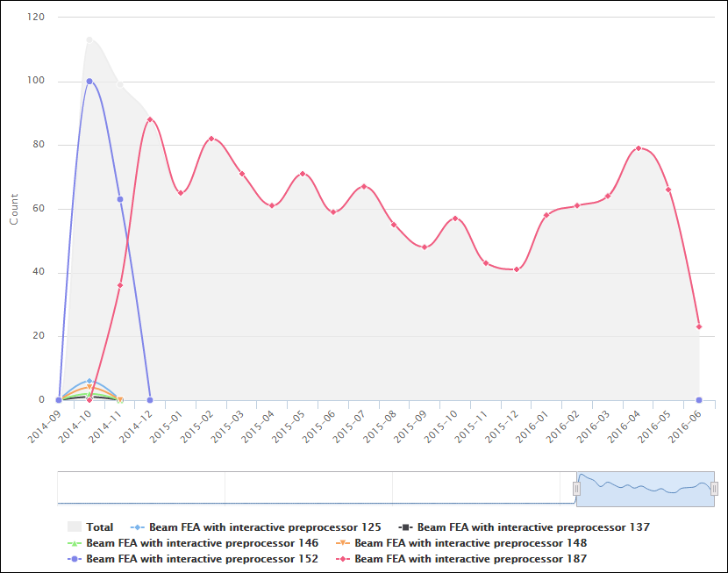This screenshot has width=728, height=573.
Task: Click the blue 152 point at 2014-11
Action: 120,199
